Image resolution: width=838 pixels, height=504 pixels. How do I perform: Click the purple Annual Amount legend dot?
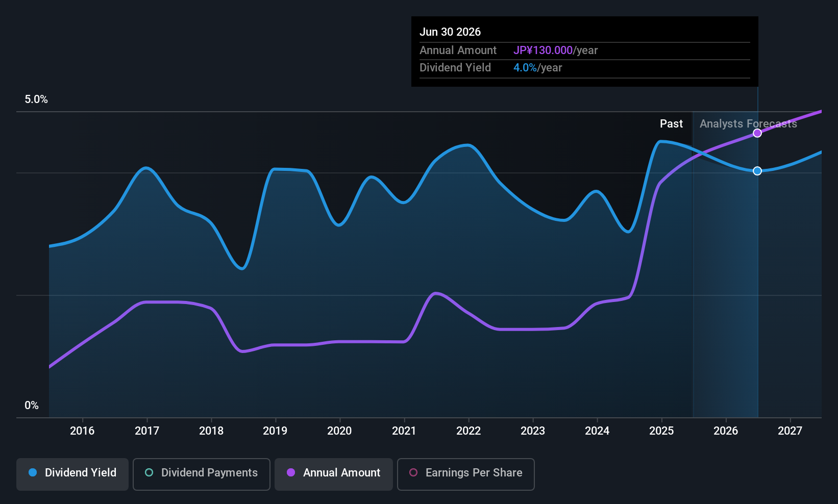tap(291, 472)
